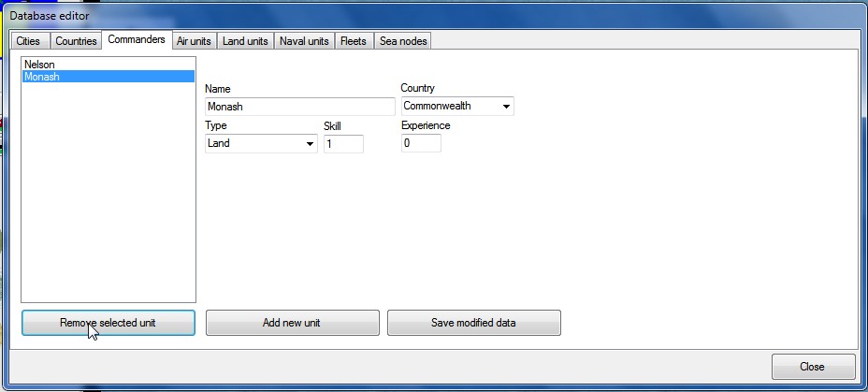Screen dimensions: 868x392
Task: Close the Database editor with Close button
Action: (813, 367)
